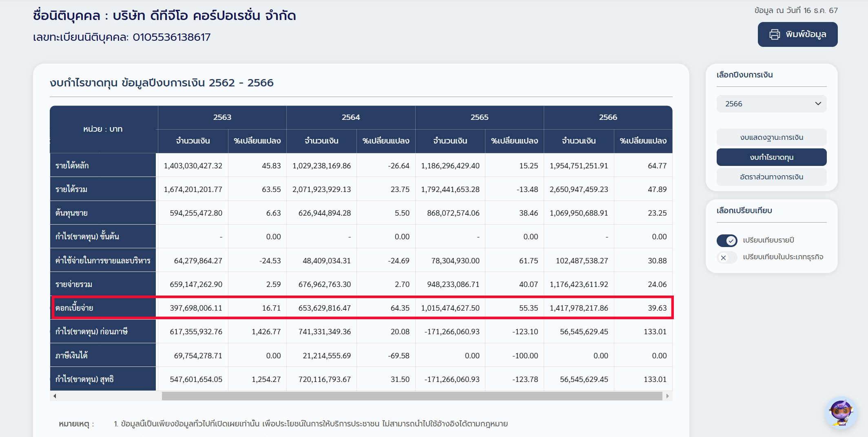Click กำไร(ขาดทุน) สุทธิ row label
868x437 pixels.
pyautogui.click(x=84, y=379)
